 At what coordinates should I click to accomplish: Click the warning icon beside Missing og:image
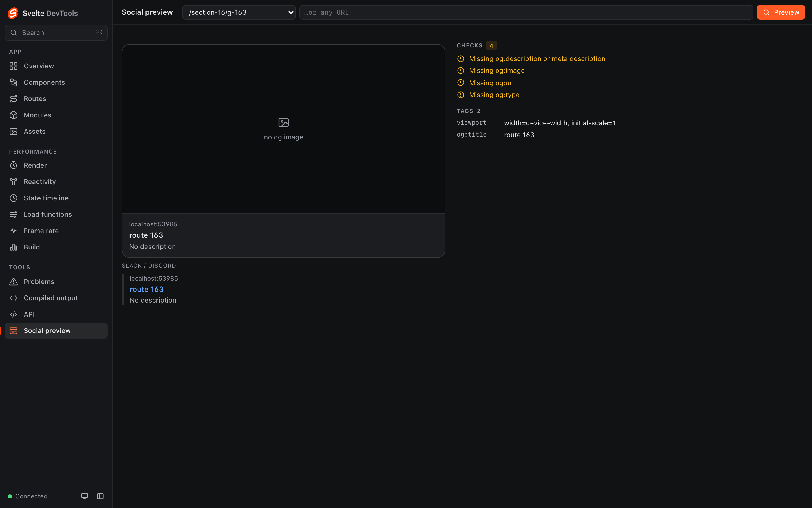(x=461, y=71)
